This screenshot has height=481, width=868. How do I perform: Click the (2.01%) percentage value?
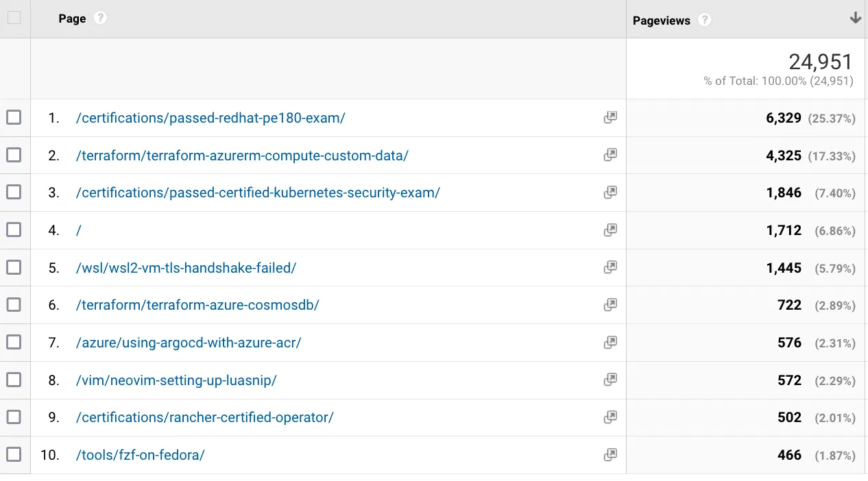click(x=835, y=418)
